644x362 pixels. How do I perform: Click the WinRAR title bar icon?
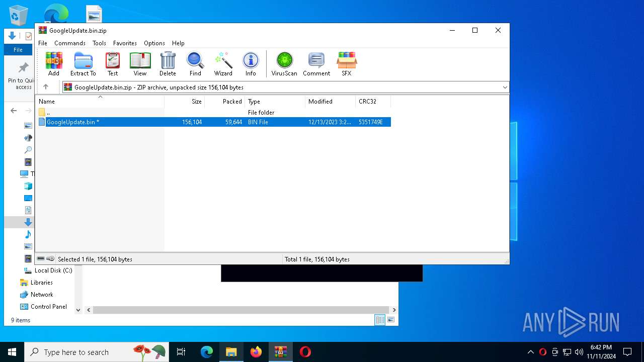click(43, 30)
